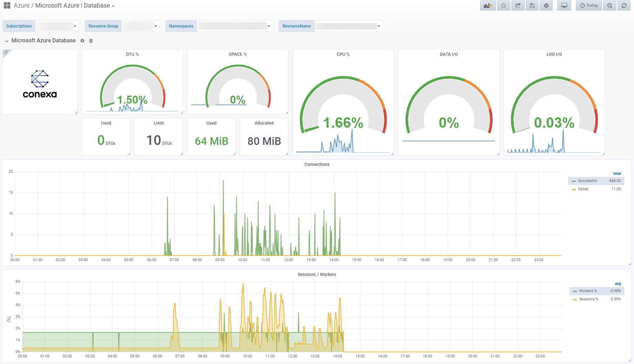
Task: Click the Azure folder breadcrumb link
Action: [x=21, y=6]
